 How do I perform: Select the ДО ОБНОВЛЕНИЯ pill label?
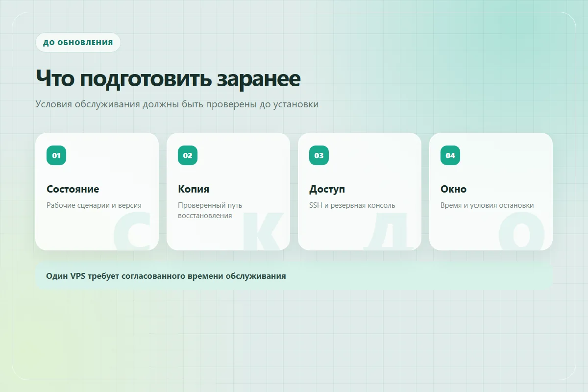tap(78, 42)
